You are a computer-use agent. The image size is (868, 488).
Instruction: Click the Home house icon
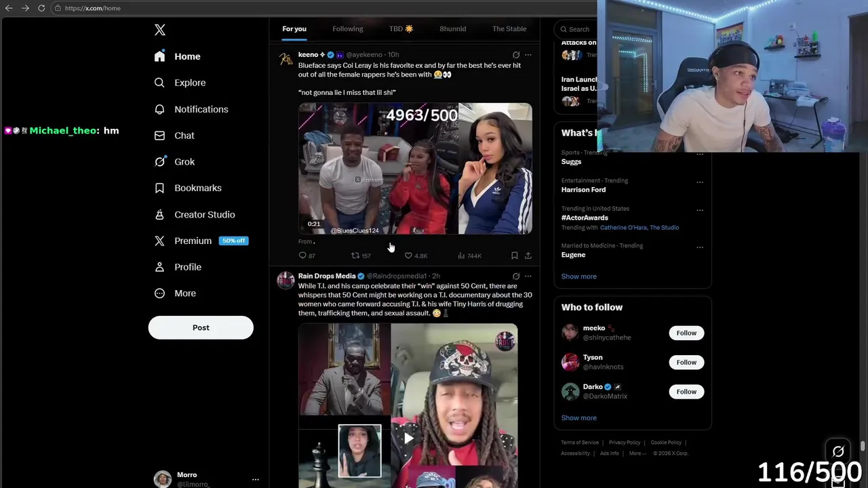(x=159, y=56)
